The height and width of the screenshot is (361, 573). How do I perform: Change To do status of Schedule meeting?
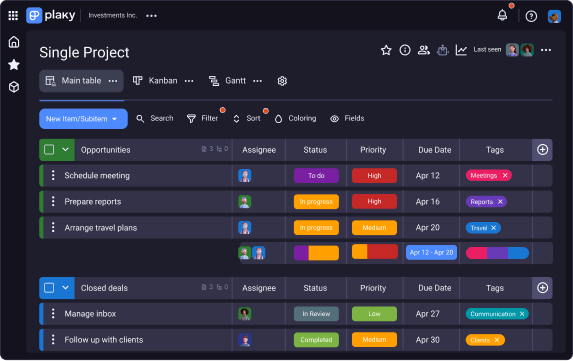[x=316, y=176]
